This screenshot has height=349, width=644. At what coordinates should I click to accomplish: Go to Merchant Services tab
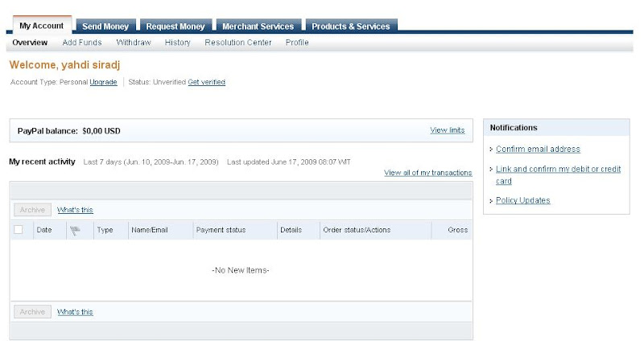[258, 26]
